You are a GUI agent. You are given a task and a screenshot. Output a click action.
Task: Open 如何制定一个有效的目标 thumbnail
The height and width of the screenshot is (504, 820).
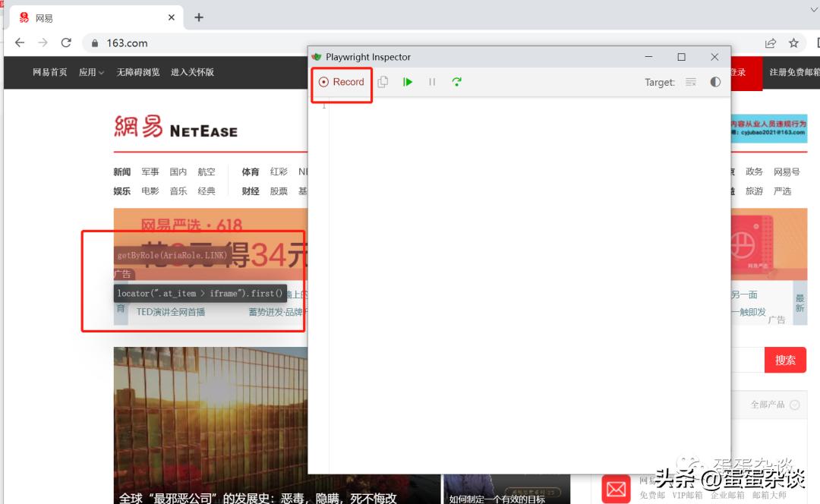coord(506,489)
